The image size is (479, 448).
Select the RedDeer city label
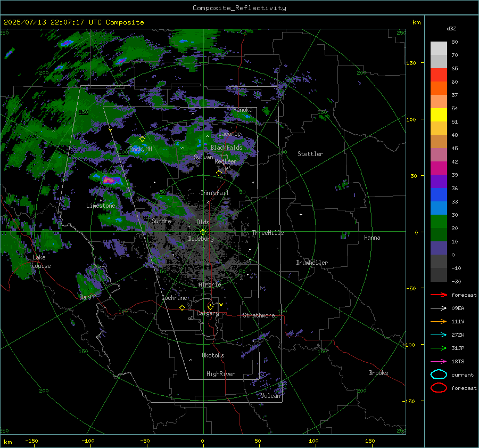pos(226,161)
